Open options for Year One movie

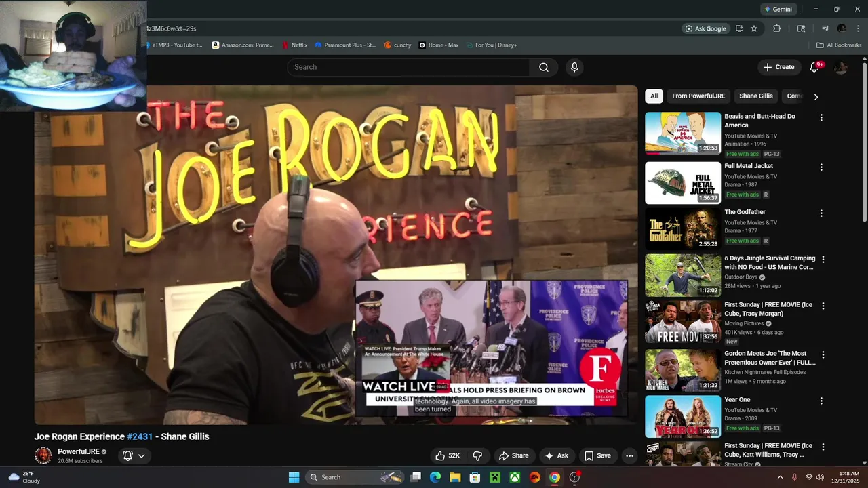pos(821,401)
